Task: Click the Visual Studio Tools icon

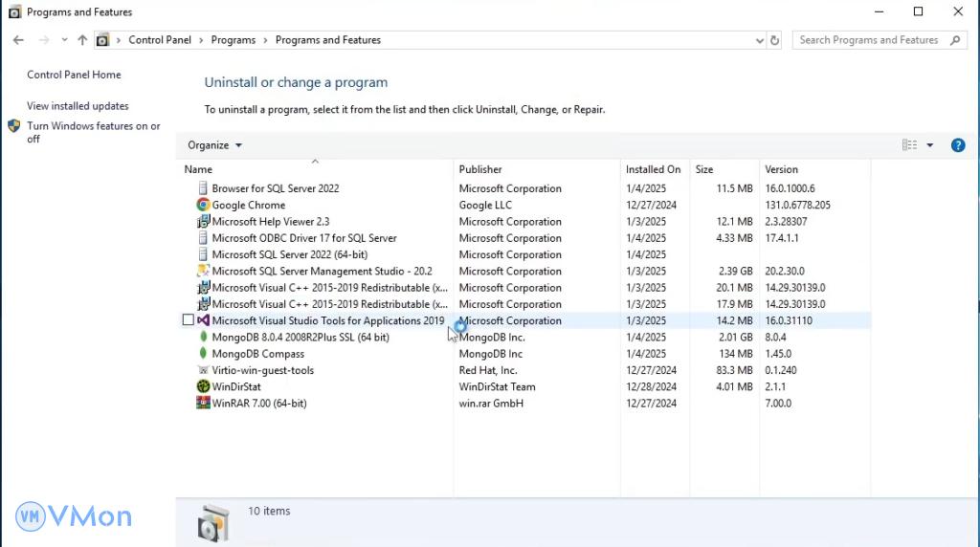Action: pos(203,321)
